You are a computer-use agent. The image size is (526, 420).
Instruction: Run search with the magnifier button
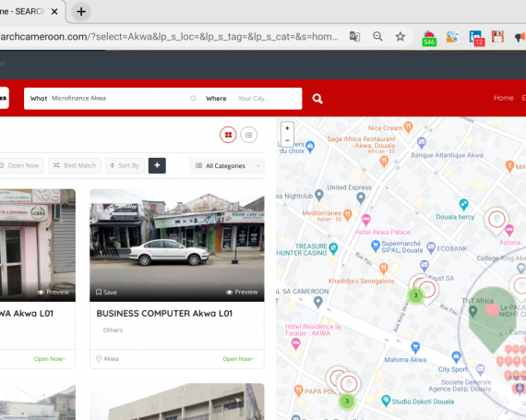point(317,98)
